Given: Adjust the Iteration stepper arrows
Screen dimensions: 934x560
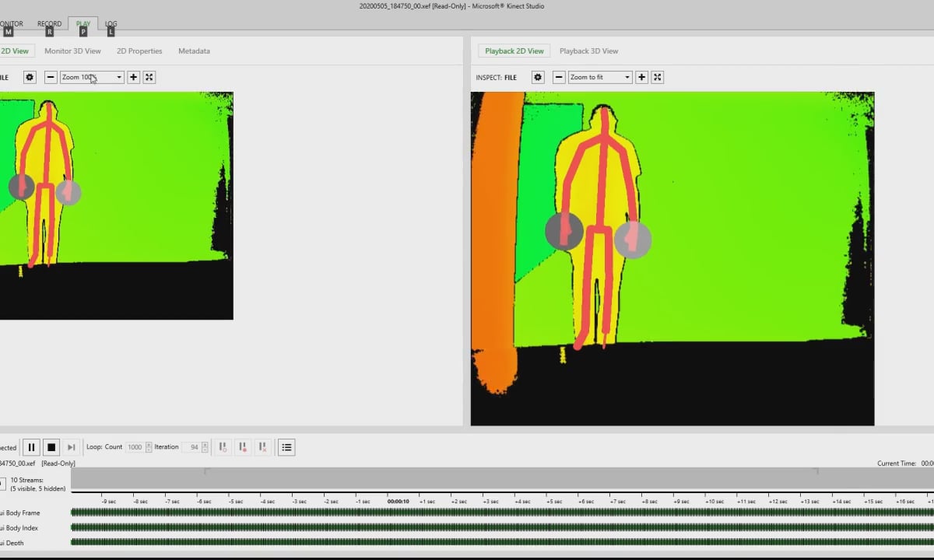Looking at the screenshot, I should pyautogui.click(x=205, y=447).
